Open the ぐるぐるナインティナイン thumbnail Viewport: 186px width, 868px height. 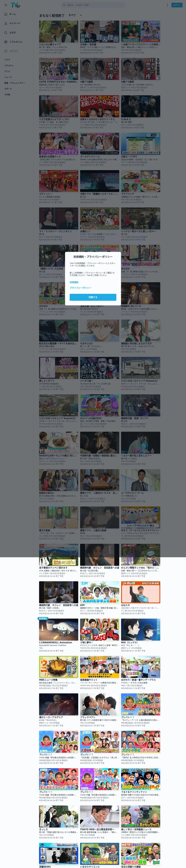tap(141, 779)
